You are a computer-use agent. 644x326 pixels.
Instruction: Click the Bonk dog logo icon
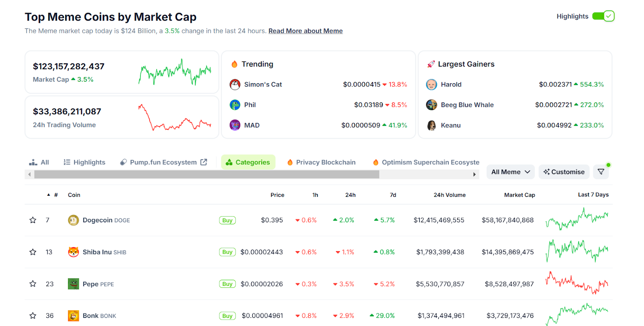pos(73,316)
